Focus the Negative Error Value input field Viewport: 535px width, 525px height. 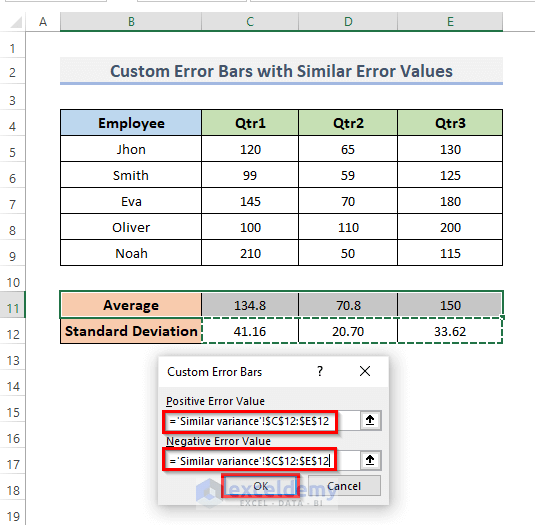(262, 461)
